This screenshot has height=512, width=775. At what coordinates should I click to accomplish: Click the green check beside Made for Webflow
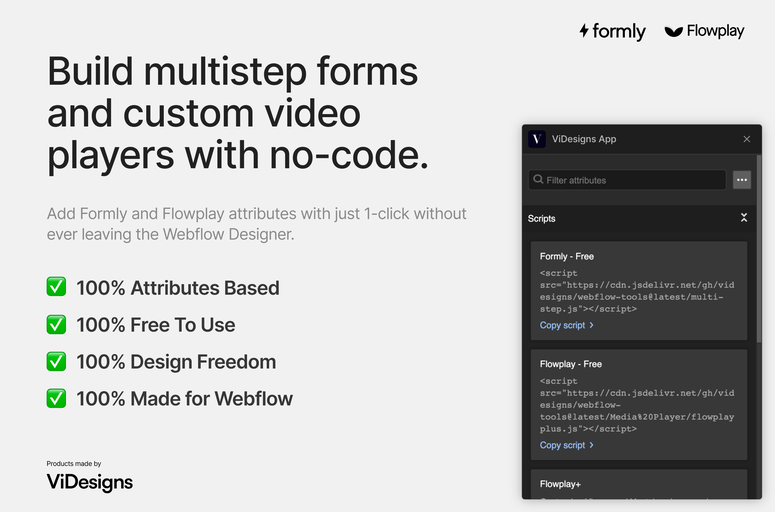(x=56, y=398)
